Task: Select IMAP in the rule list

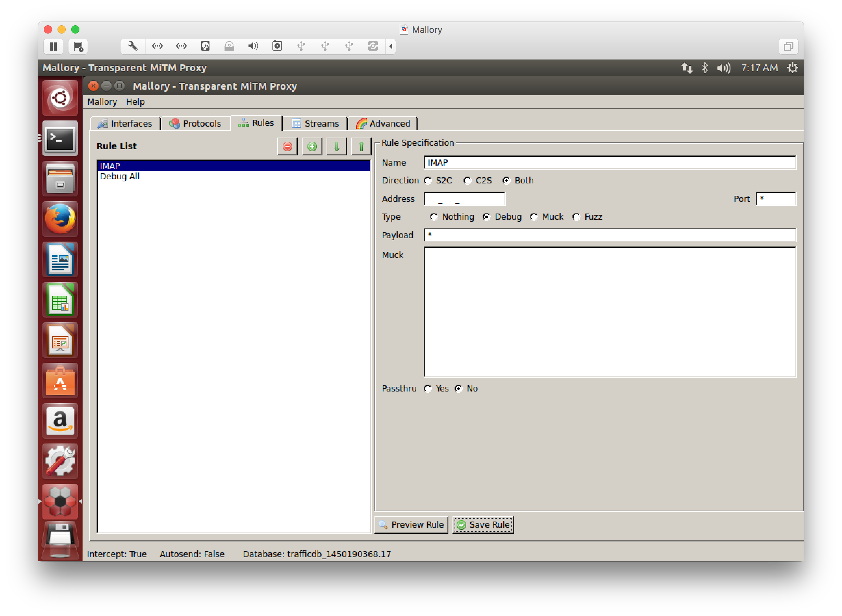Action: click(x=234, y=166)
